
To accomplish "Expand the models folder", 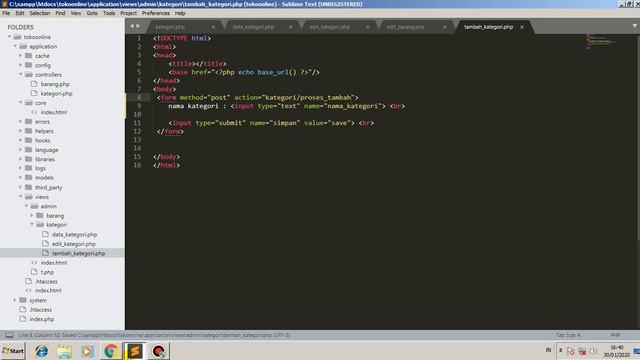I will click(21, 178).
